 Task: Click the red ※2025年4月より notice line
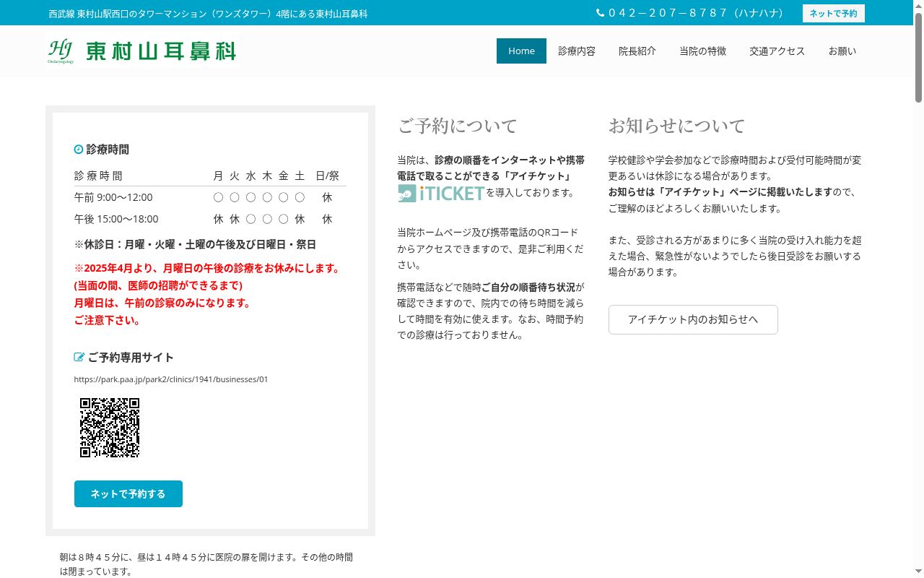pyautogui.click(x=207, y=268)
